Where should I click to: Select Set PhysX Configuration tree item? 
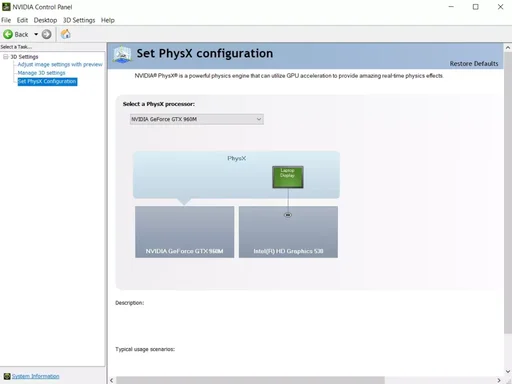(47, 82)
